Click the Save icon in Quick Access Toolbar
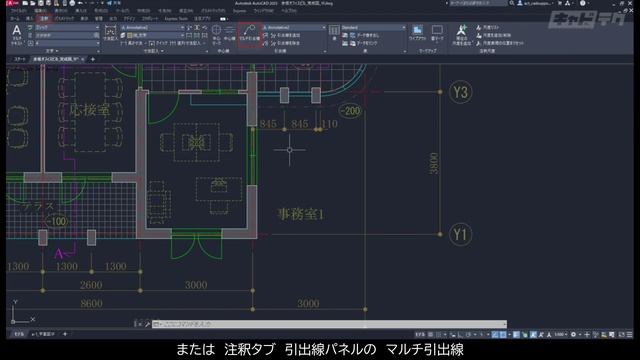This screenshot has height=360, width=640. [41, 3]
